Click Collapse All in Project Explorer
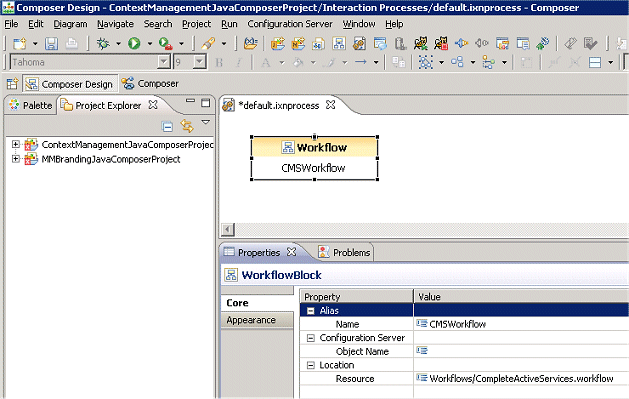The width and height of the screenshot is (629, 399). click(x=167, y=126)
